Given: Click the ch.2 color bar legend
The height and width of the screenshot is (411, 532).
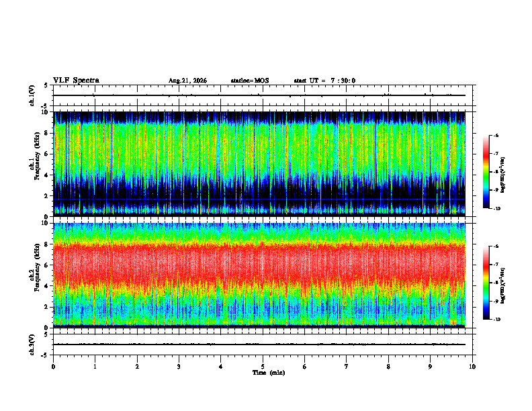Looking at the screenshot, I should click(x=486, y=283).
